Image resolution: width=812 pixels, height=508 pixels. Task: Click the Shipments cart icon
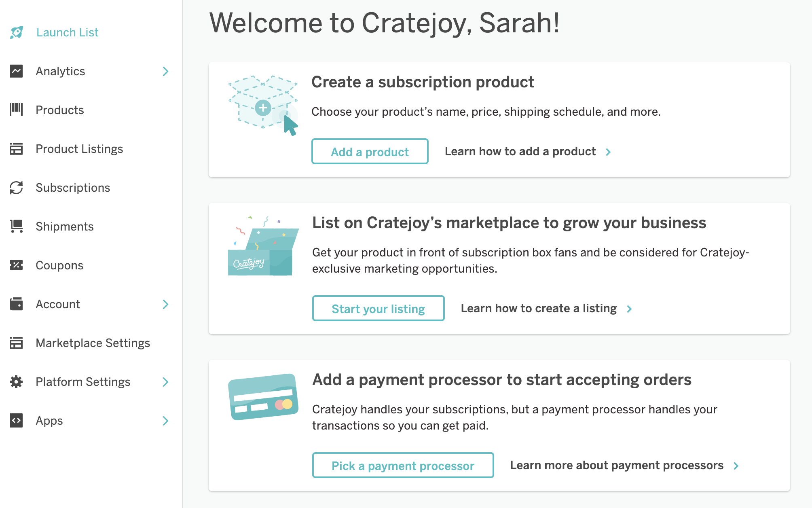click(16, 226)
